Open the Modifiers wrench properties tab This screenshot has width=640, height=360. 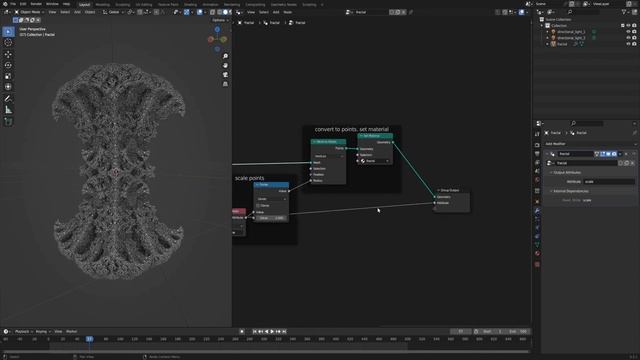pyautogui.click(x=537, y=211)
